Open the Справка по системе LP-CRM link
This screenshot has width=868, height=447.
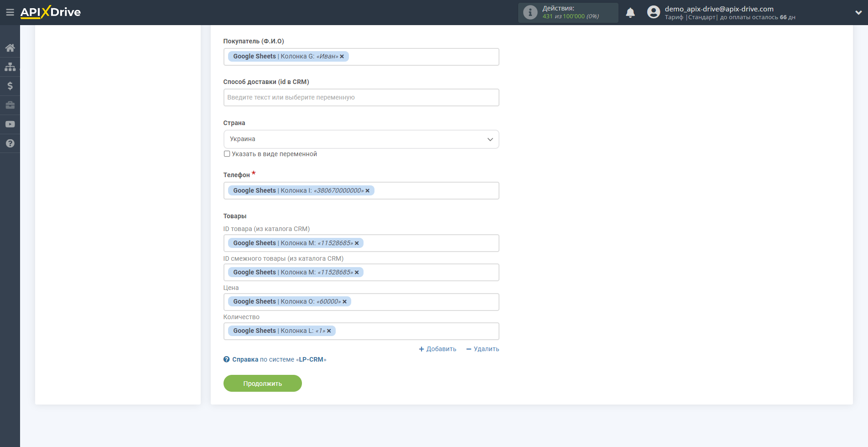point(275,359)
